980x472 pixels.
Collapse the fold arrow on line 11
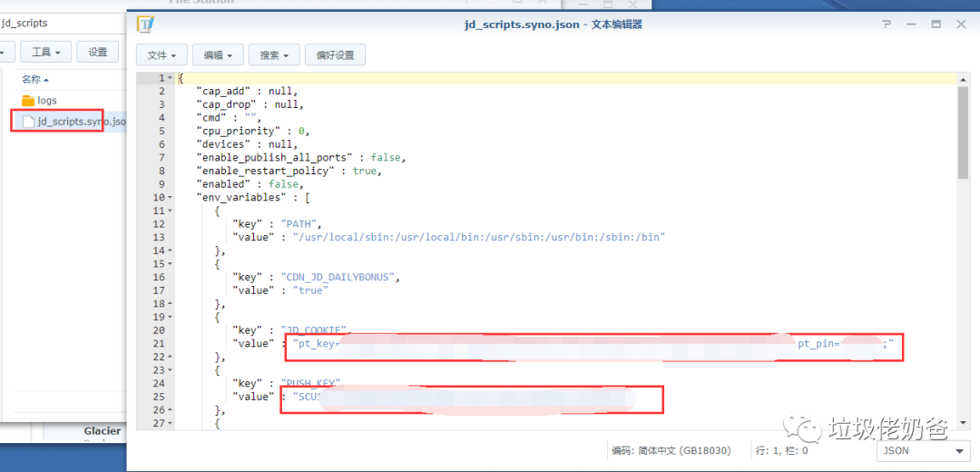pyautogui.click(x=170, y=211)
